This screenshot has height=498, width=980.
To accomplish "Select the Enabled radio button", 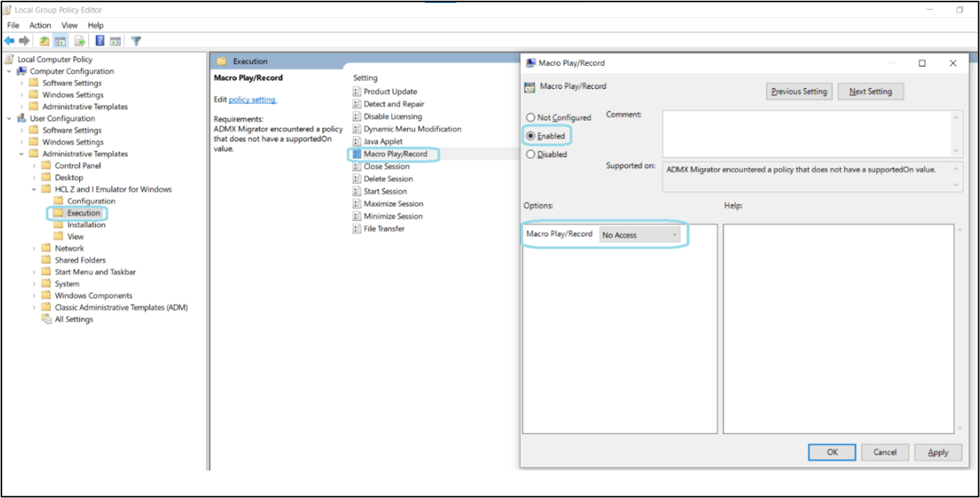I will click(531, 136).
